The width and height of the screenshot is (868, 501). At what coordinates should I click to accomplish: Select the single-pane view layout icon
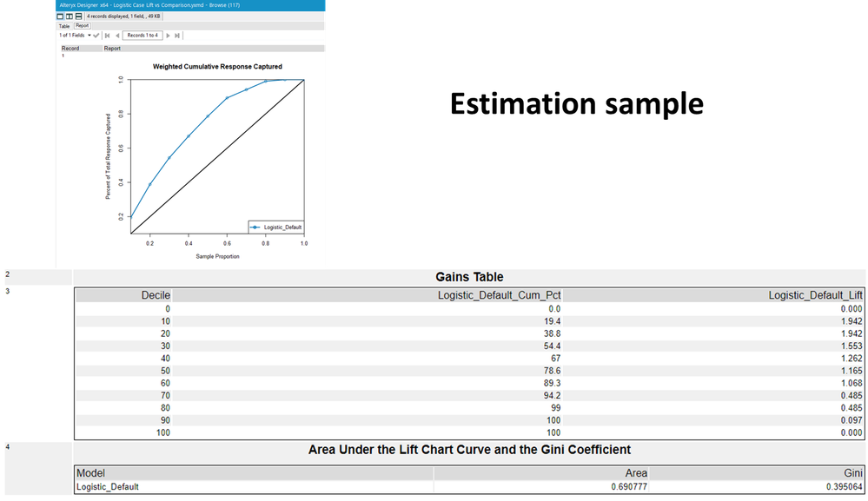click(60, 16)
